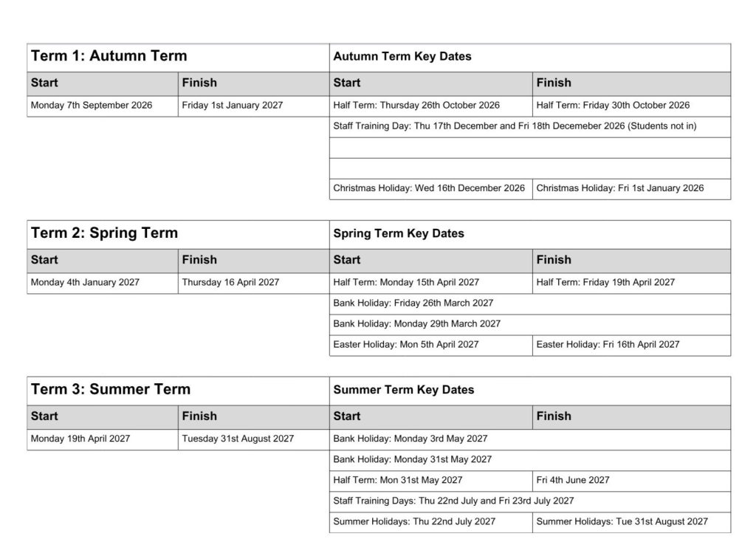Select Bank Holiday: Friday 26th March 2027
Image resolution: width=756 pixels, height=559 pixels.
point(413,303)
